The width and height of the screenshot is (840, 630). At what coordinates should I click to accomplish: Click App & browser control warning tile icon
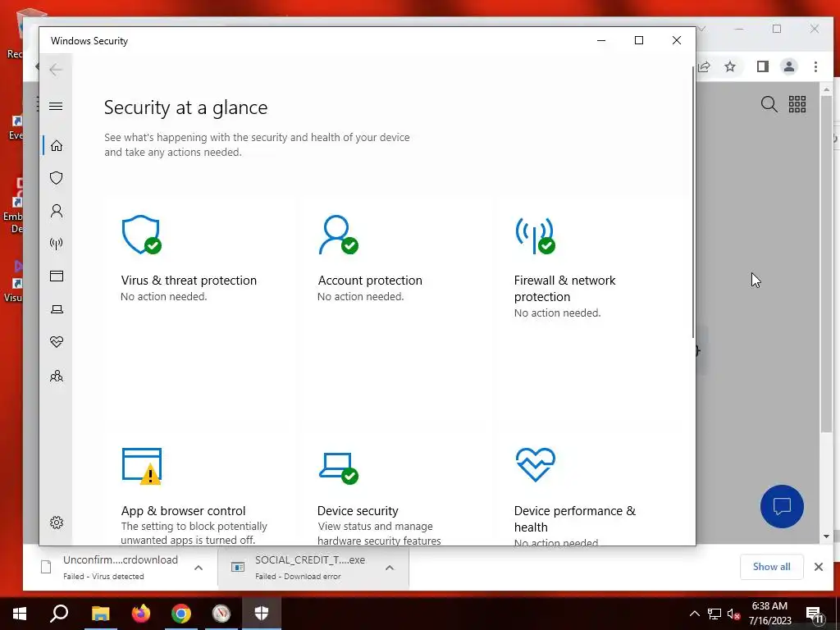[x=142, y=466]
